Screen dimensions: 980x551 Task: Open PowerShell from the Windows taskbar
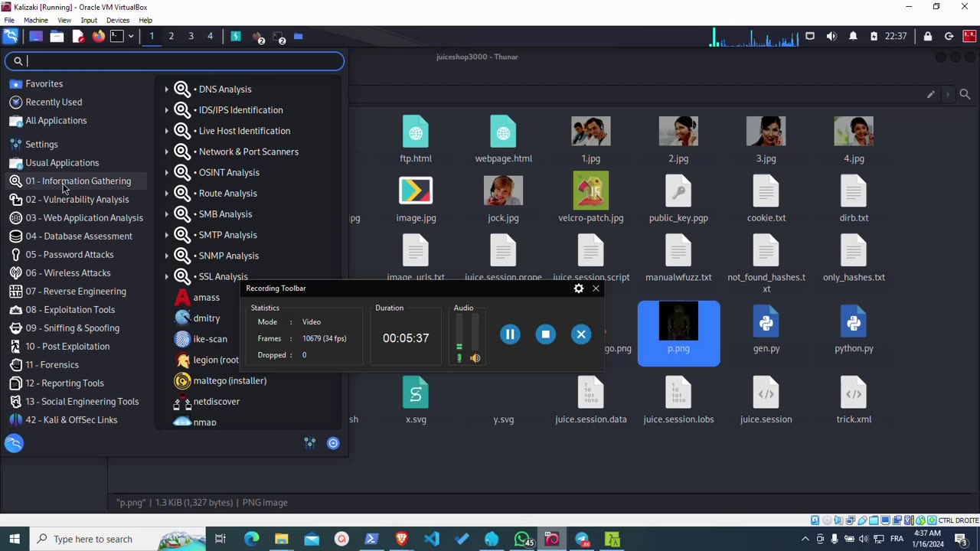point(371,539)
